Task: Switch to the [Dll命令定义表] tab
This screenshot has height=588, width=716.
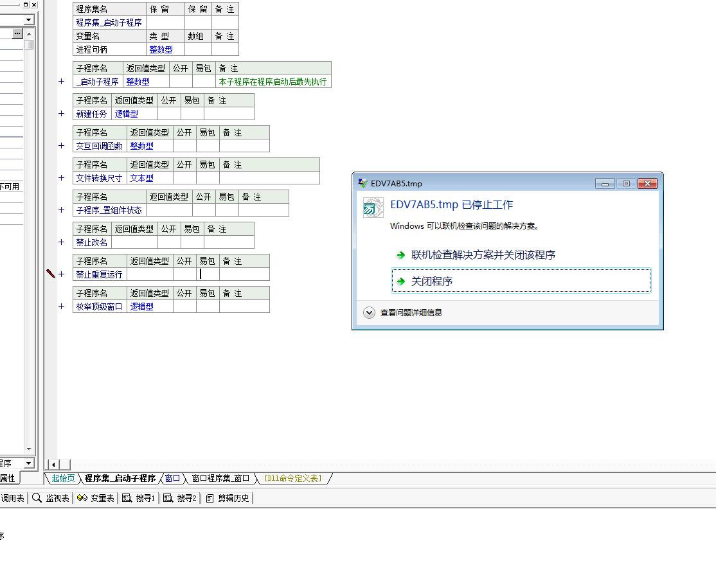Action: click(x=293, y=478)
